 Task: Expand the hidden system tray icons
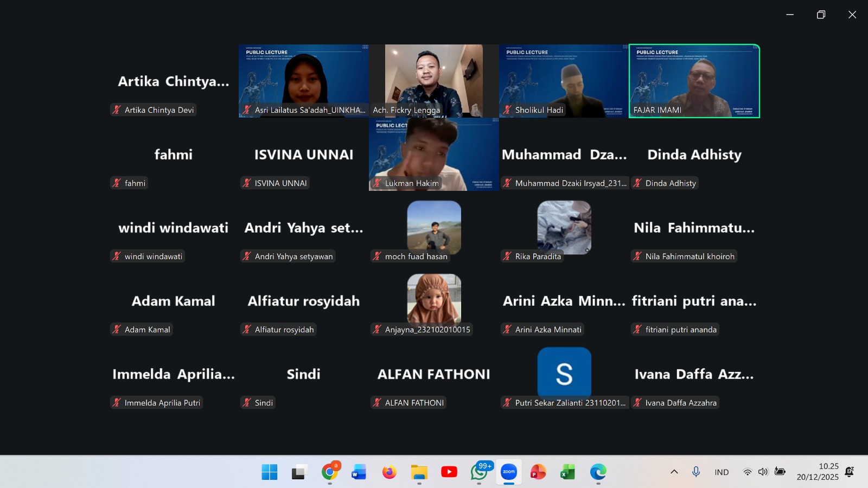(x=674, y=472)
